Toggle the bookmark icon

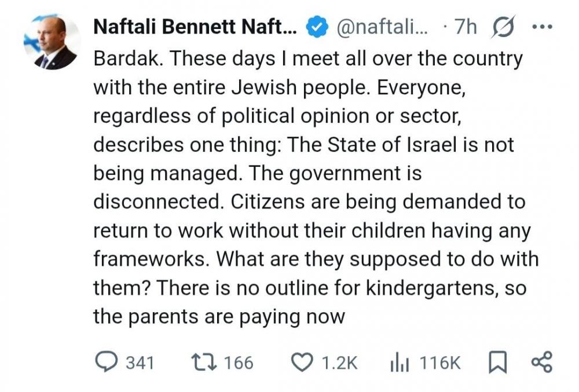(498, 363)
